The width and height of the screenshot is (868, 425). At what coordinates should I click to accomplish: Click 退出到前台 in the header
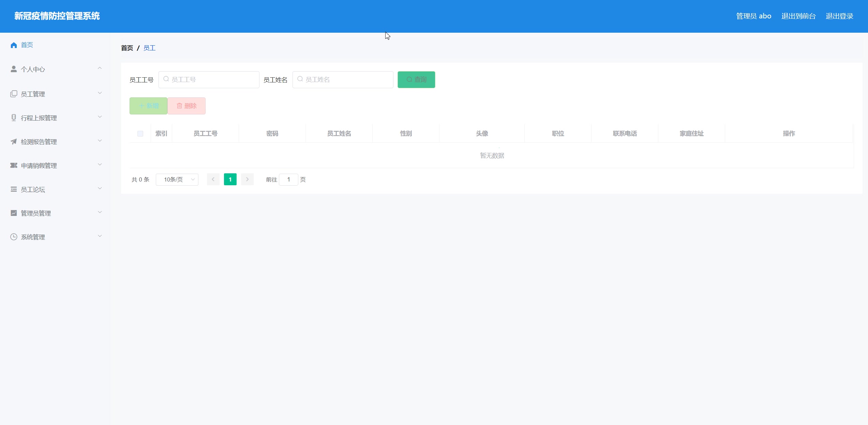tap(798, 16)
